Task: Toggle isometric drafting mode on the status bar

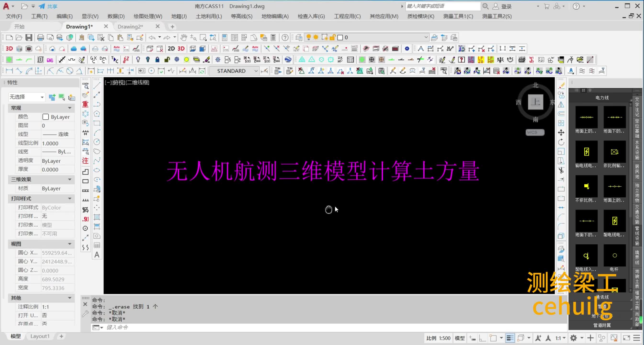Action: click(x=521, y=338)
